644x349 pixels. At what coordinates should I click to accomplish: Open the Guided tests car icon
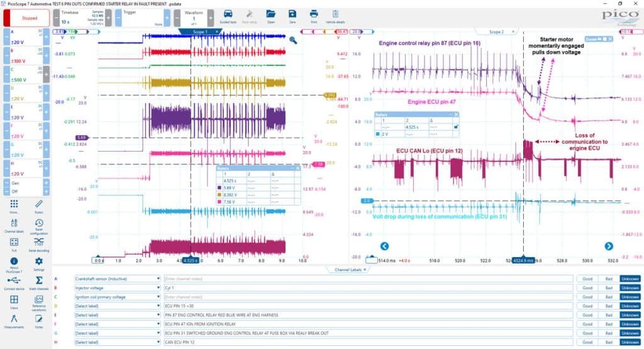pyautogui.click(x=228, y=17)
